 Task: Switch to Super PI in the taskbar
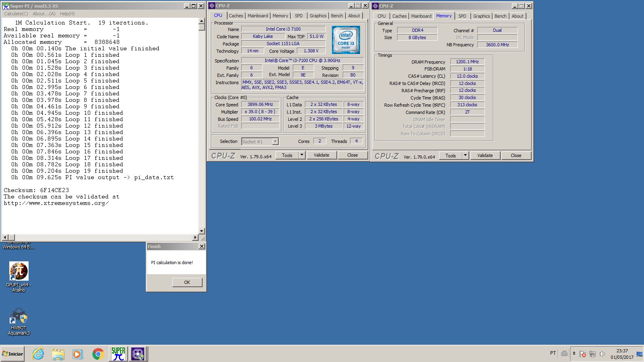click(x=118, y=354)
